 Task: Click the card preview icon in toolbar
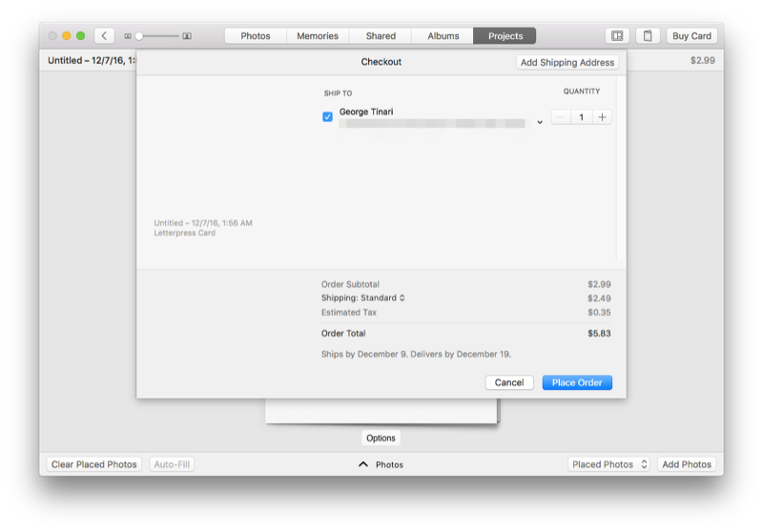[648, 36]
